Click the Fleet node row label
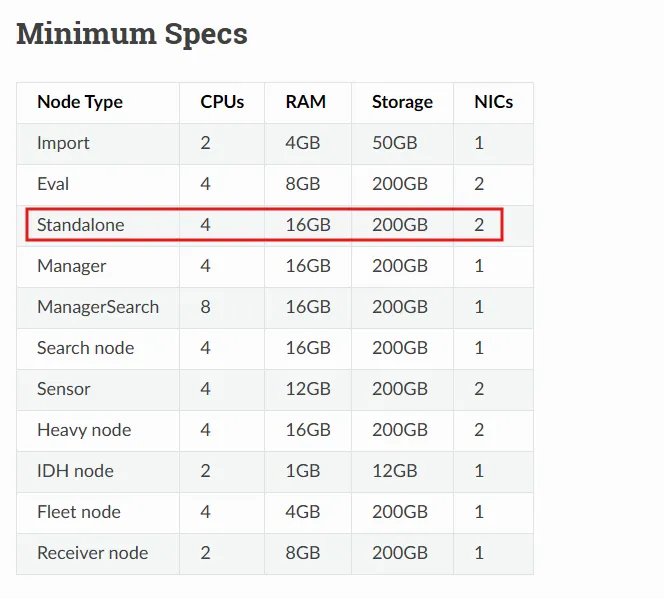 click(x=78, y=512)
